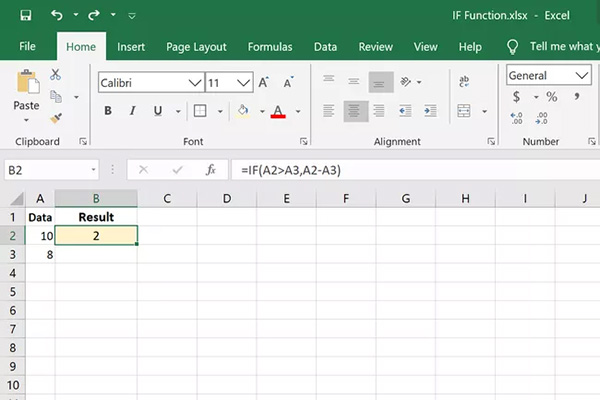The height and width of the screenshot is (400, 600).
Task: Click the Increase Font Size icon
Action: click(x=263, y=83)
